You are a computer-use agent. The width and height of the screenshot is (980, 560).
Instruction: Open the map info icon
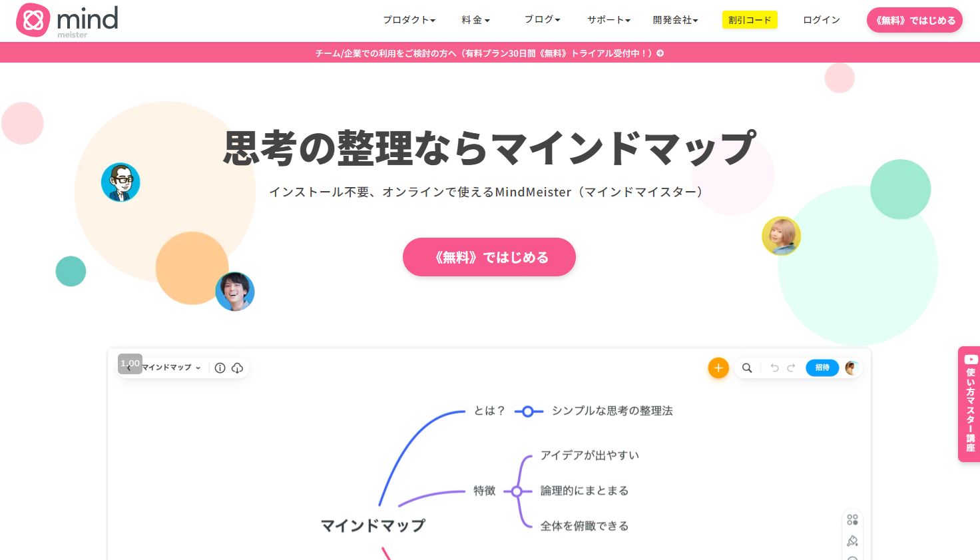pyautogui.click(x=220, y=368)
